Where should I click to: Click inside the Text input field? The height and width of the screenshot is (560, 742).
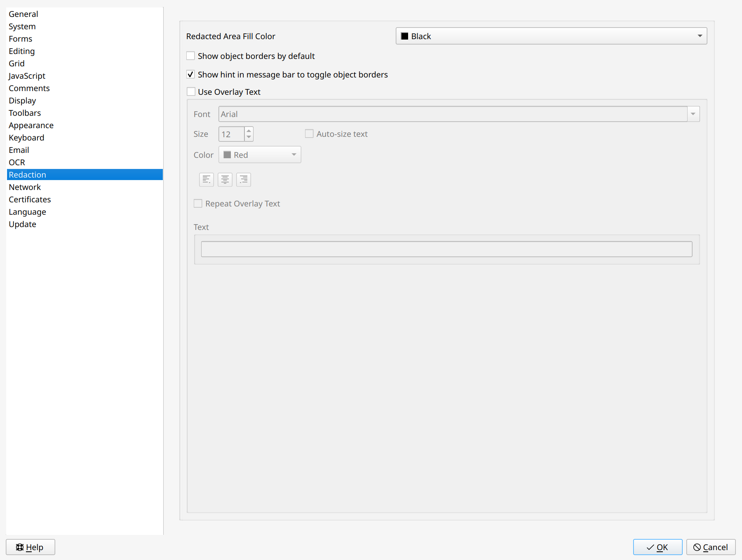click(x=446, y=249)
